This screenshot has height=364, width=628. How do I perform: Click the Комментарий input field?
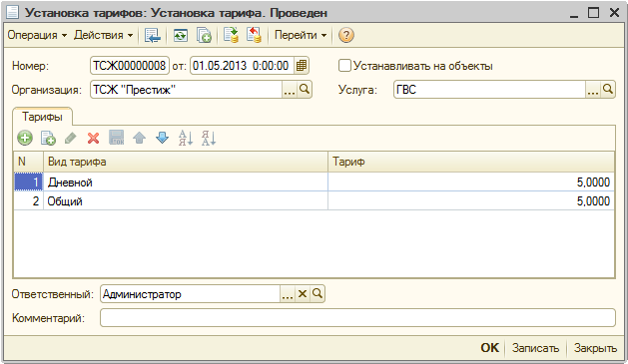click(357, 317)
